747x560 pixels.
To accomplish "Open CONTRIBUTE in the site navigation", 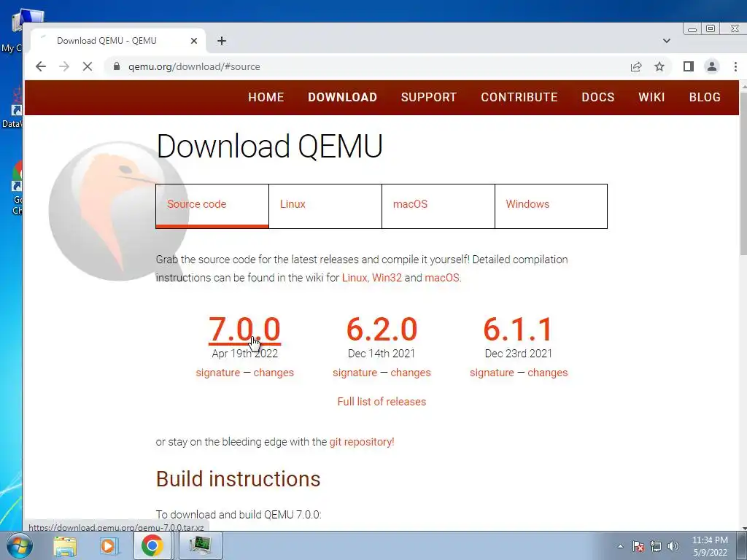I will [519, 97].
